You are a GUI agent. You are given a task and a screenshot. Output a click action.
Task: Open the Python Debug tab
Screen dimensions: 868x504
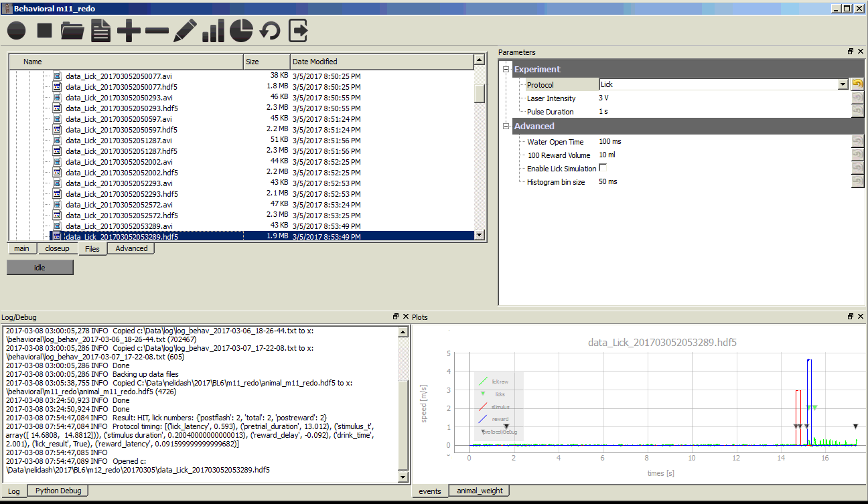[58, 491]
